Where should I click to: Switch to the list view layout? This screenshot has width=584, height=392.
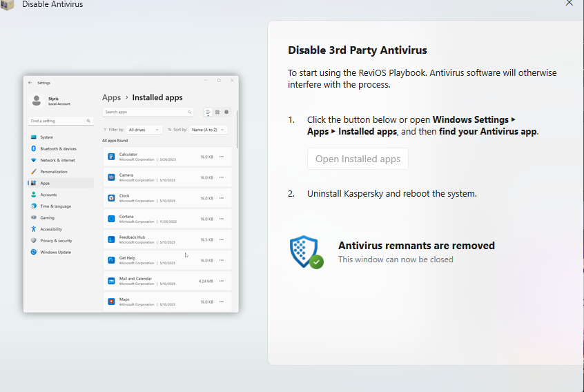pyautogui.click(x=208, y=112)
